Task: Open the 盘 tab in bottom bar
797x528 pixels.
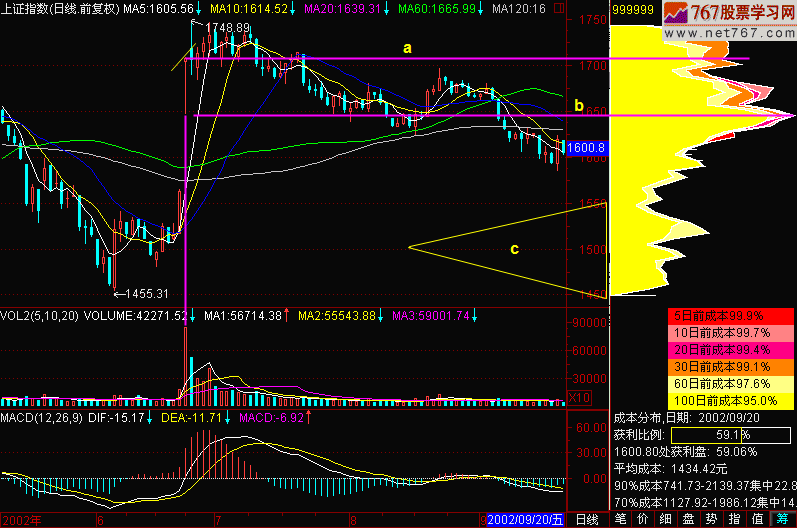Action: (x=690, y=520)
